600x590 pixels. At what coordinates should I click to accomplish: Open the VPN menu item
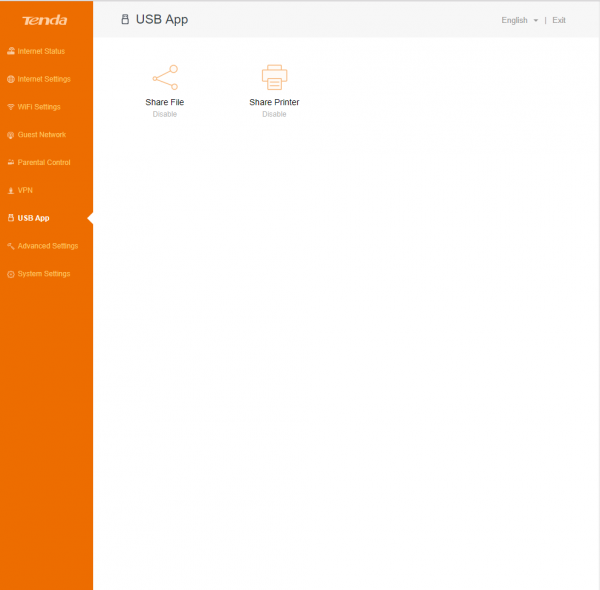[x=25, y=191]
